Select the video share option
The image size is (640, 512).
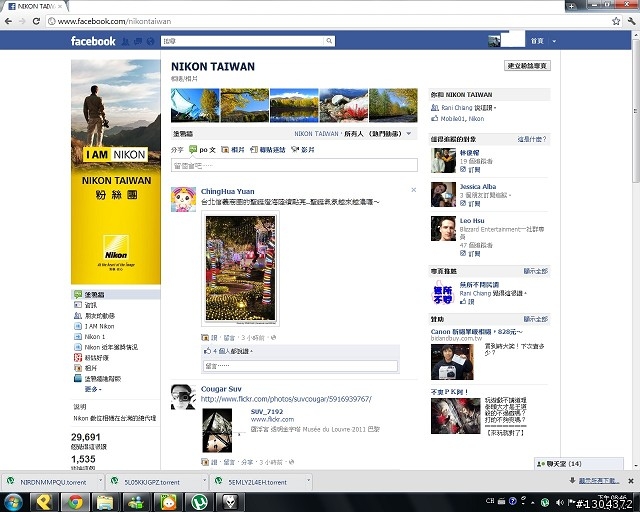303,150
